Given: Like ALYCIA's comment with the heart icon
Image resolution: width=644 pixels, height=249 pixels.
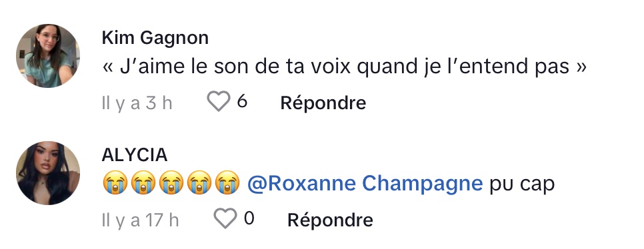Looking at the screenshot, I should (x=225, y=218).
